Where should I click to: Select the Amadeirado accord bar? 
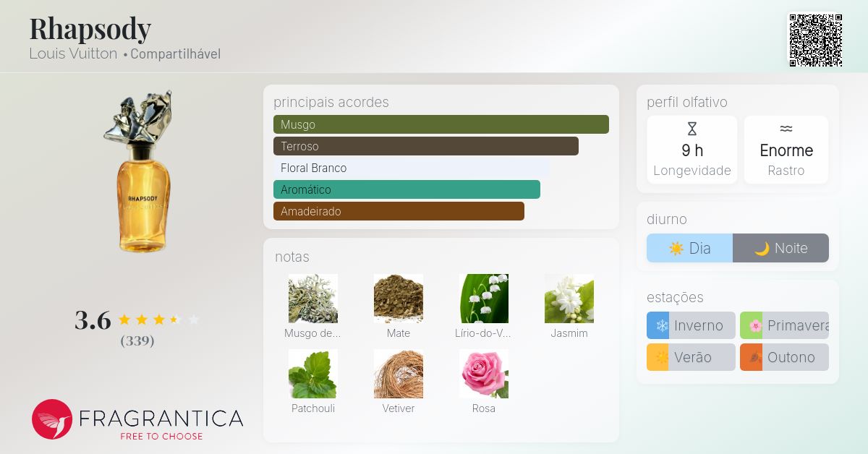tap(399, 211)
